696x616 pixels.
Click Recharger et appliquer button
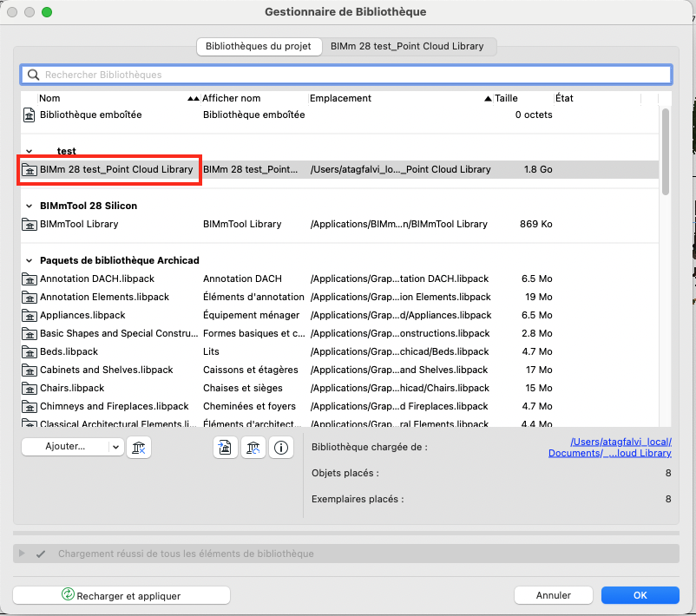point(121,595)
